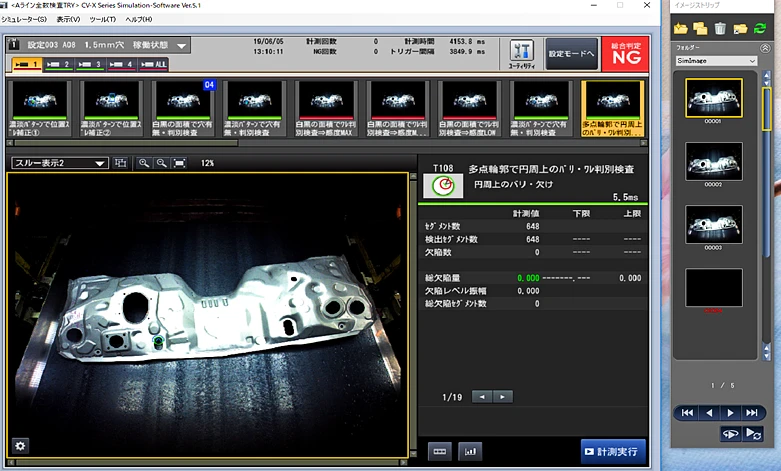Click the 計測実行 run measurement button
Image resolution: width=781 pixels, height=471 pixels.
pyautogui.click(x=613, y=452)
